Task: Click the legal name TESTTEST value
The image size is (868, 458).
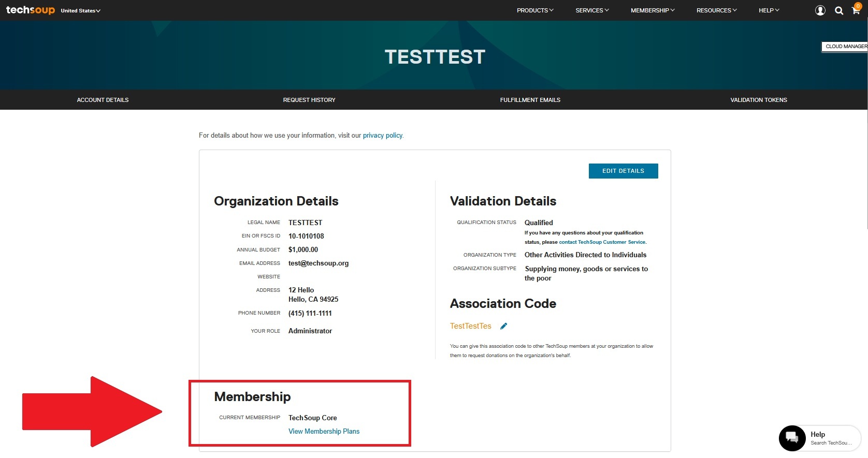Action: click(306, 223)
